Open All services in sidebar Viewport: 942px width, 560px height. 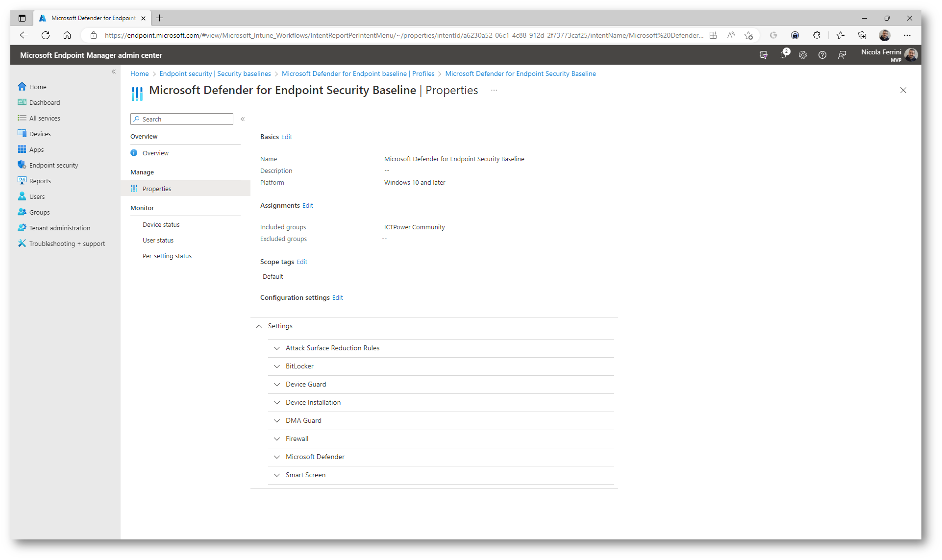45,118
